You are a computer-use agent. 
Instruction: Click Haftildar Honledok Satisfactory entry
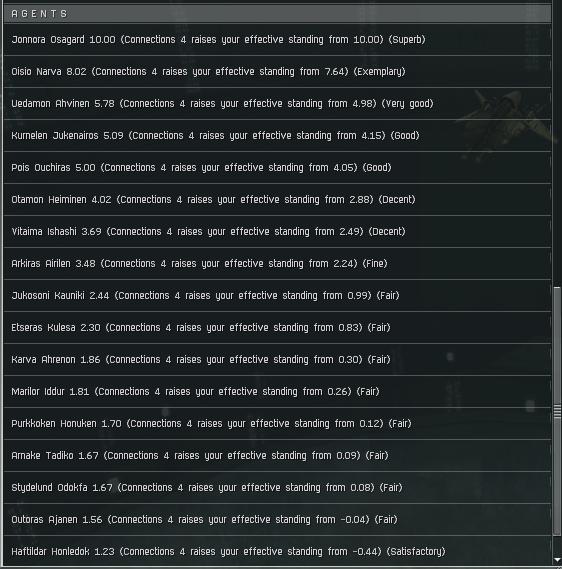coord(278,551)
